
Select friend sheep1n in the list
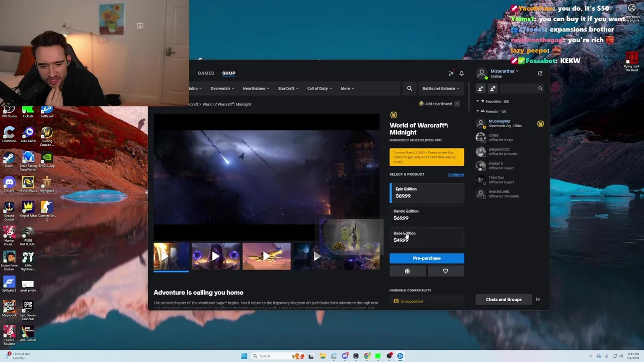coord(510,165)
